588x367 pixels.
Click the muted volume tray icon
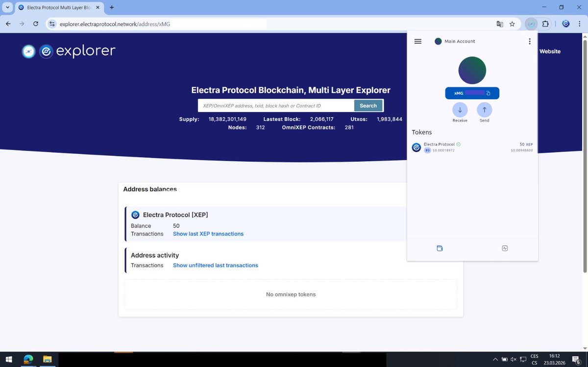coord(514,360)
